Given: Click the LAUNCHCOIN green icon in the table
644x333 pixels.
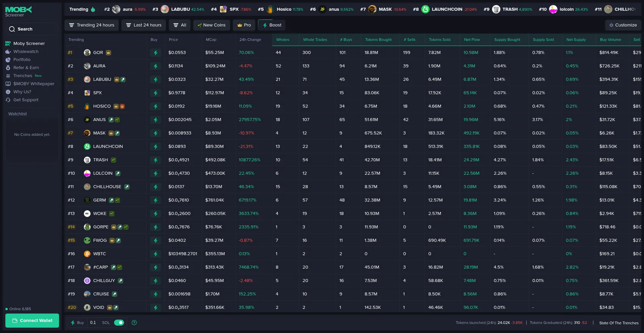Looking at the screenshot, I should click(87, 147).
